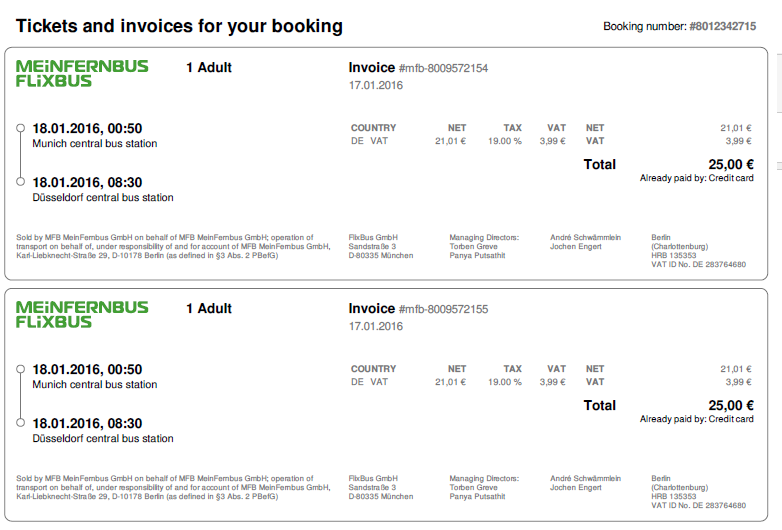Click the 19.00 % tax rate in first invoice
The width and height of the screenshot is (782, 530).
click(x=505, y=141)
